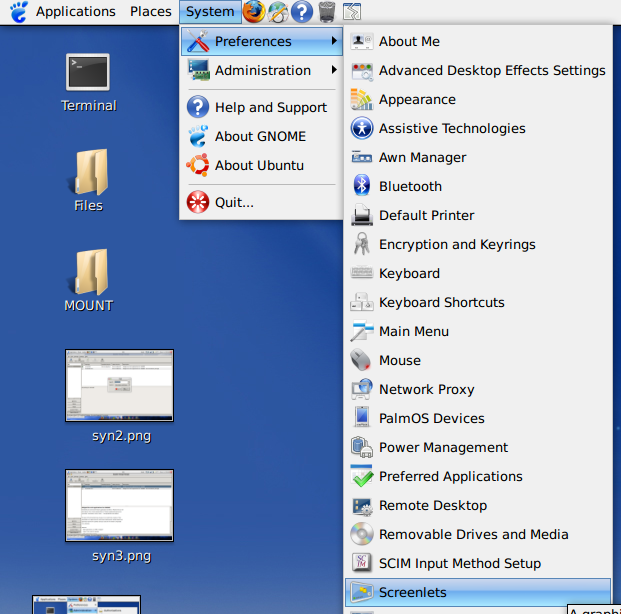621x614 pixels.
Task: Select the 'Power Management' label
Action: pyautogui.click(x=443, y=447)
